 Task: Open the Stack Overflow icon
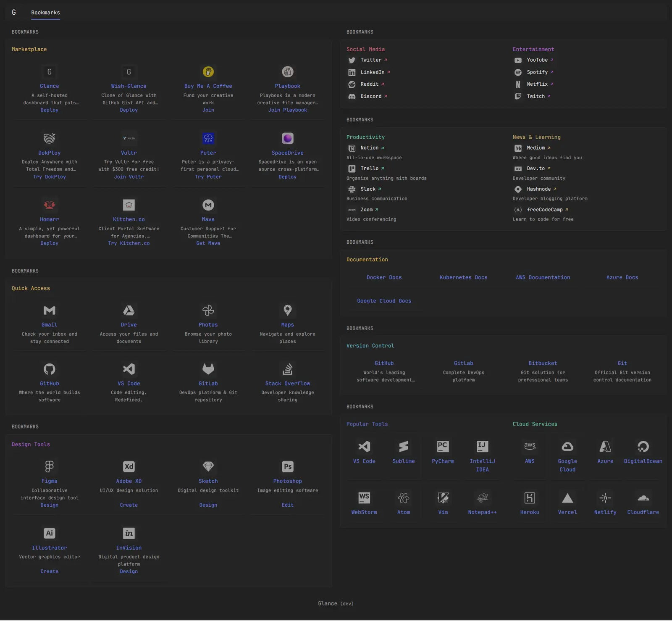tap(287, 369)
